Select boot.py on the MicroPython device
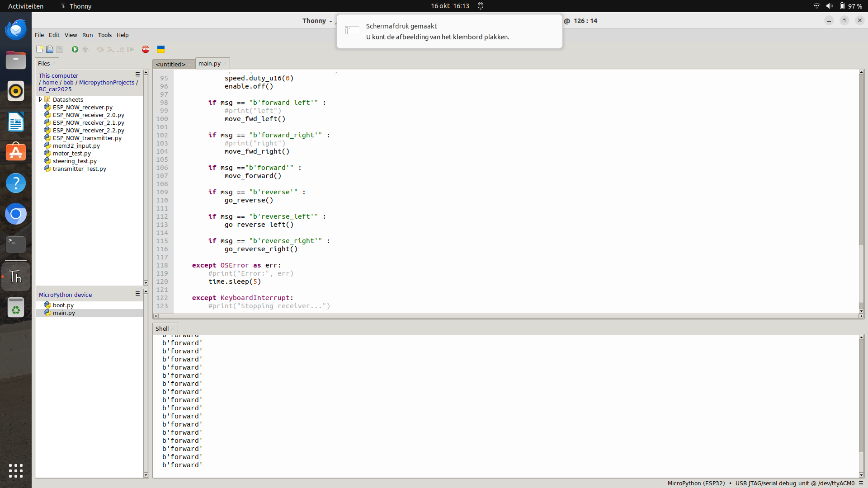This screenshot has width=868, height=488. [63, 305]
